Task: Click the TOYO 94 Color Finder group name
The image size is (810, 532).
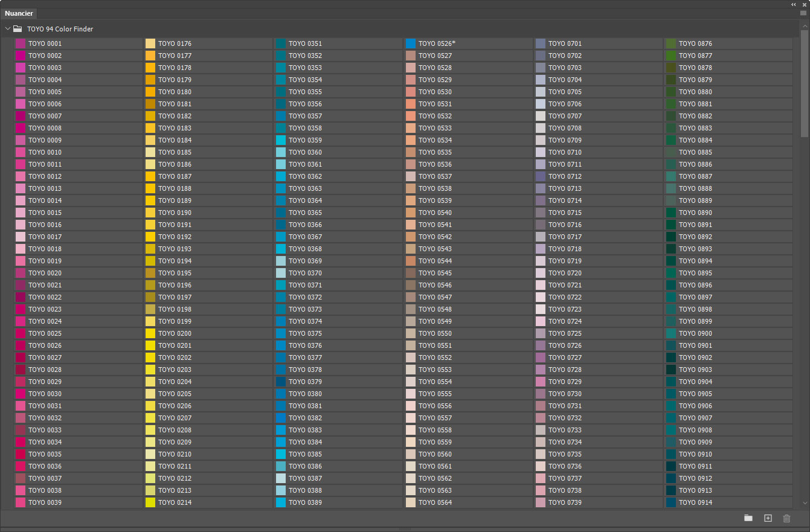Action: pyautogui.click(x=60, y=29)
